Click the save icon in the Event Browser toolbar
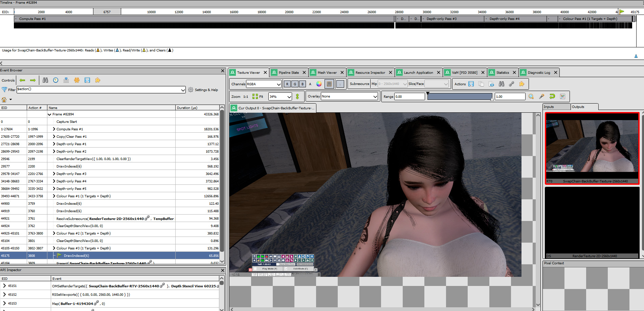Image resolution: width=644 pixels, height=311 pixels. click(87, 80)
